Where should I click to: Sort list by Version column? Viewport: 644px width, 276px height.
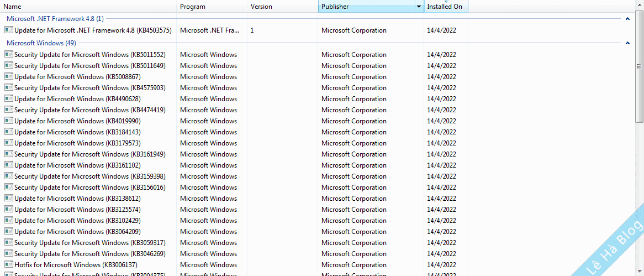click(283, 7)
